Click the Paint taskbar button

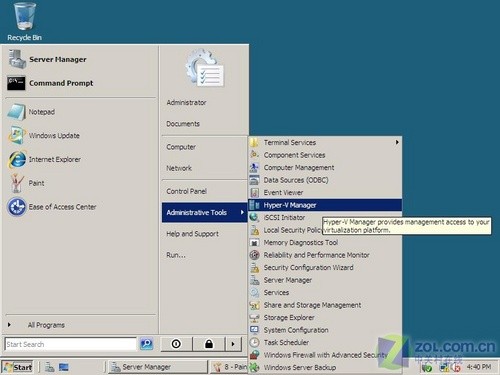point(229,367)
